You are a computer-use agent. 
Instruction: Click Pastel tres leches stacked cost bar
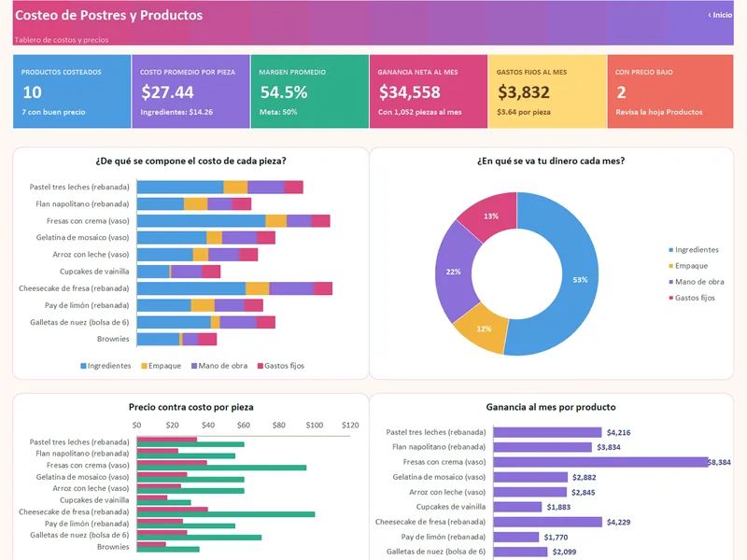coord(220,188)
